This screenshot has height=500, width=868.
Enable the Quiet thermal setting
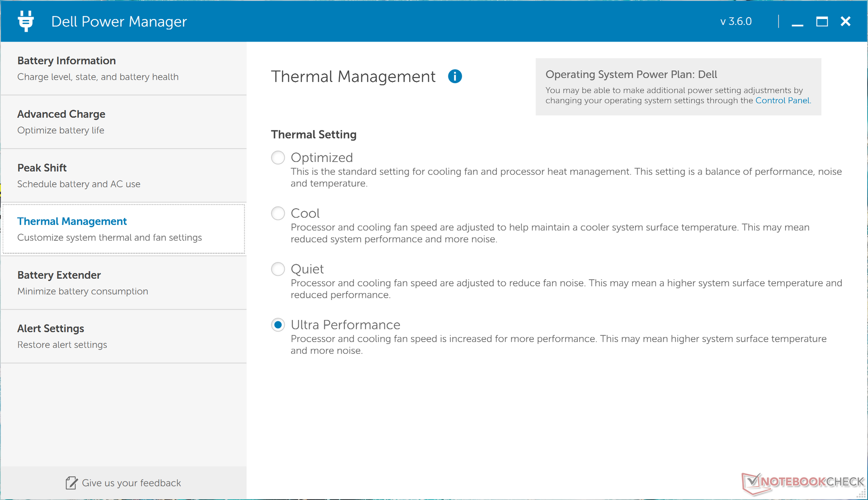tap(278, 269)
